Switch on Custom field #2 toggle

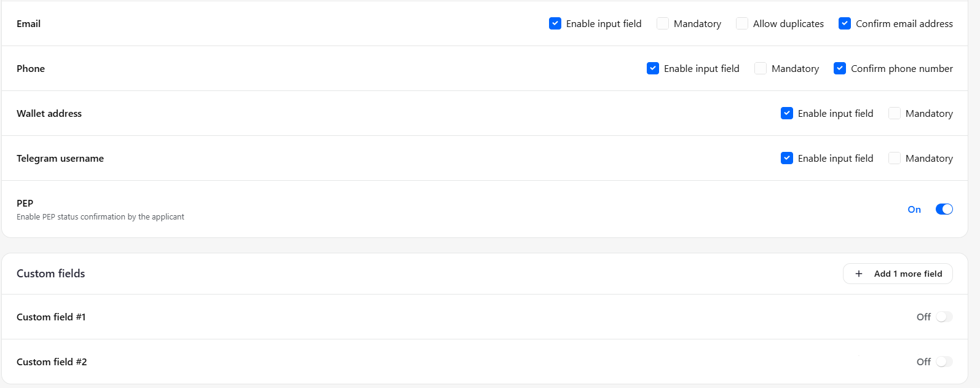coord(944,362)
